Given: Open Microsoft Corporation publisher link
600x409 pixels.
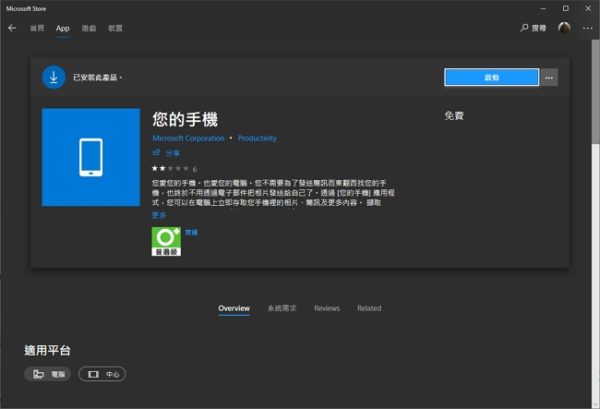Looking at the screenshot, I should click(188, 138).
